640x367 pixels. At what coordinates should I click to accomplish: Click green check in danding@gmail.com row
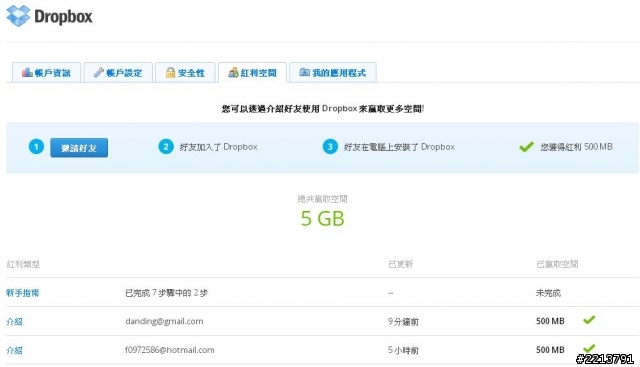click(589, 320)
